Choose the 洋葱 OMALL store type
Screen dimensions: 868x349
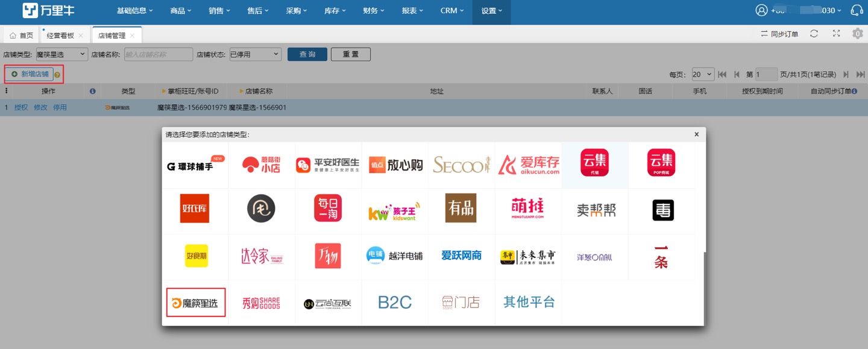click(x=594, y=257)
